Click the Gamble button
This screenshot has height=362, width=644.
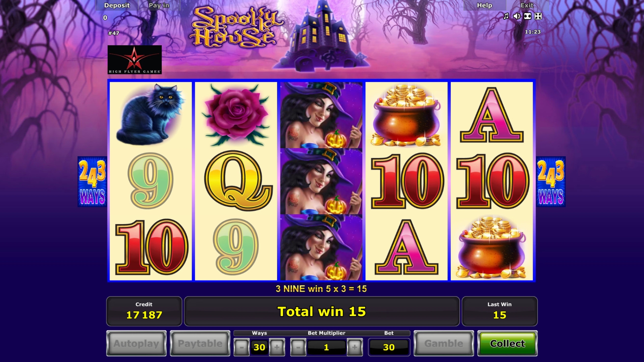pos(444,343)
